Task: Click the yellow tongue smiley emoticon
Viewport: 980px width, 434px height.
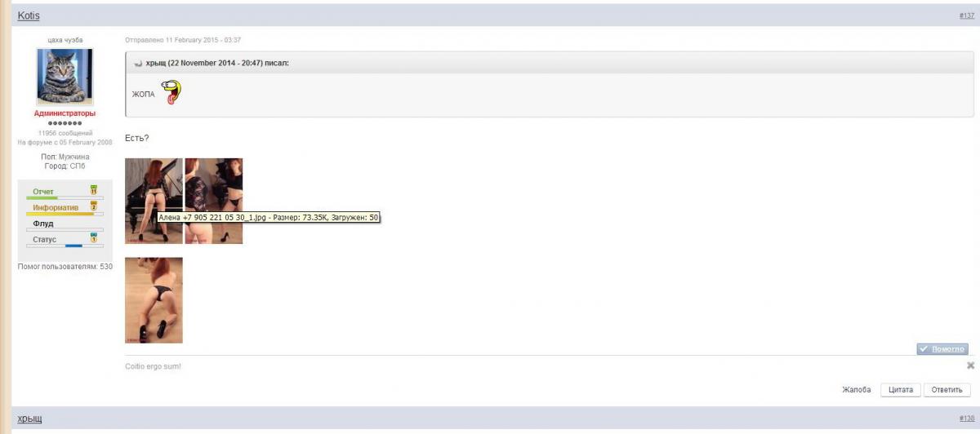Action: click(171, 92)
